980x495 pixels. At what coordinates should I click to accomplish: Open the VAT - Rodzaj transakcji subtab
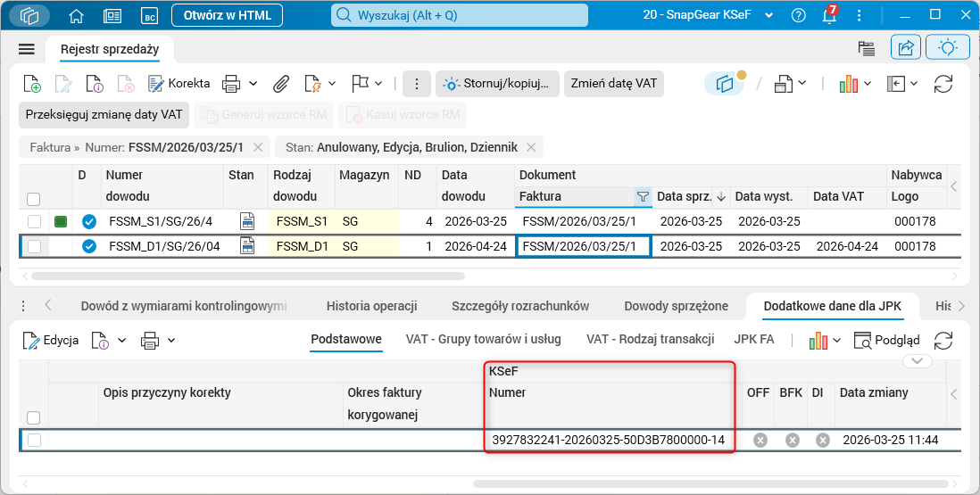(x=650, y=340)
